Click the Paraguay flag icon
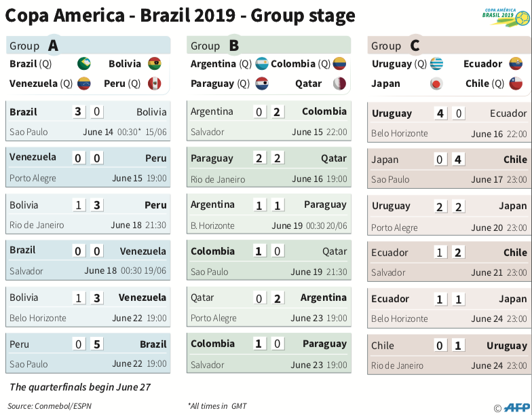The width and height of the screenshot is (532, 415). point(262,84)
